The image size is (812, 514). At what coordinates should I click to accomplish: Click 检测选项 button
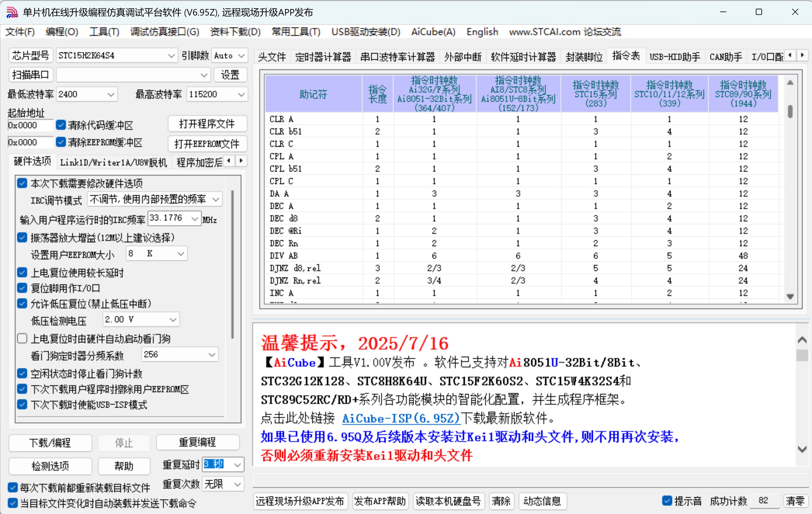click(x=50, y=466)
